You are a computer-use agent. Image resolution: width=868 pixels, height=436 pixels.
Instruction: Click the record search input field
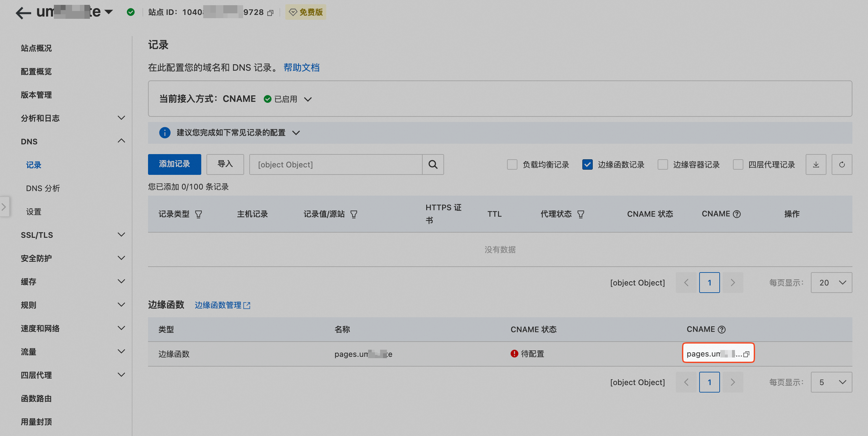(335, 164)
